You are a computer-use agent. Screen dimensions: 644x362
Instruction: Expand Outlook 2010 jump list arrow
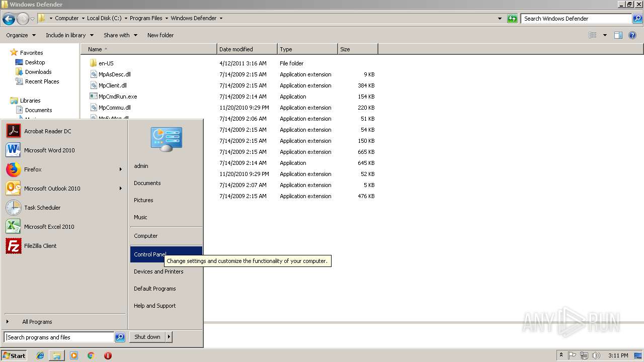point(121,189)
